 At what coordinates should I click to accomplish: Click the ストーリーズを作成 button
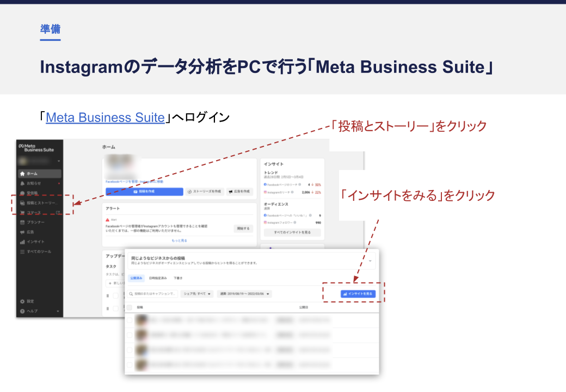[205, 192]
